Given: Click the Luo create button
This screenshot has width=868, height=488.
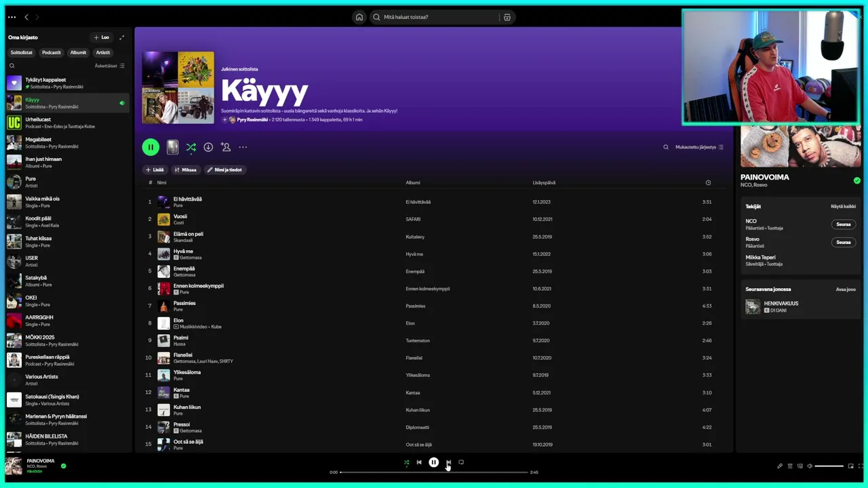Looking at the screenshot, I should pos(102,37).
